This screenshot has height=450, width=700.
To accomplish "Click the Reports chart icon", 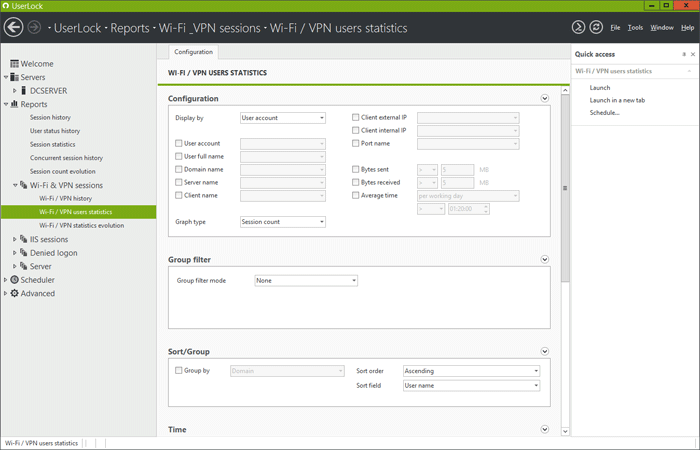I will click(14, 104).
